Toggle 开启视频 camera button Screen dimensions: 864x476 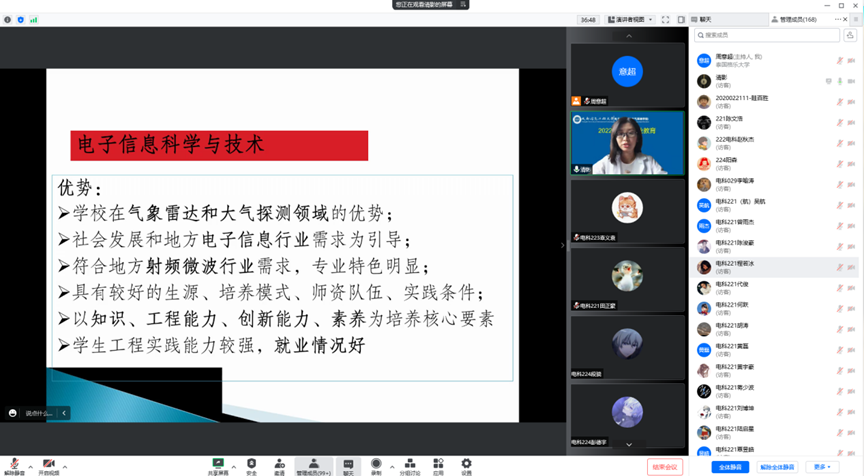coord(49,465)
